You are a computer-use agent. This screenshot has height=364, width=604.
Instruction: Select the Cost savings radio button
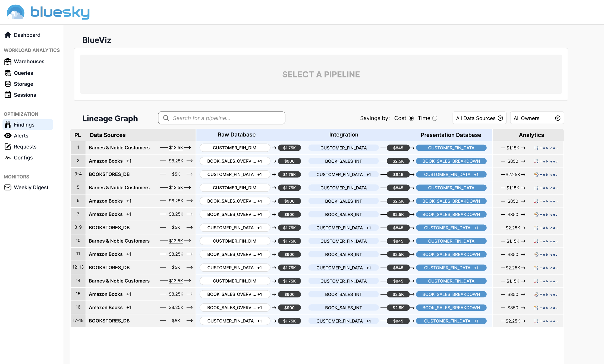[411, 118]
